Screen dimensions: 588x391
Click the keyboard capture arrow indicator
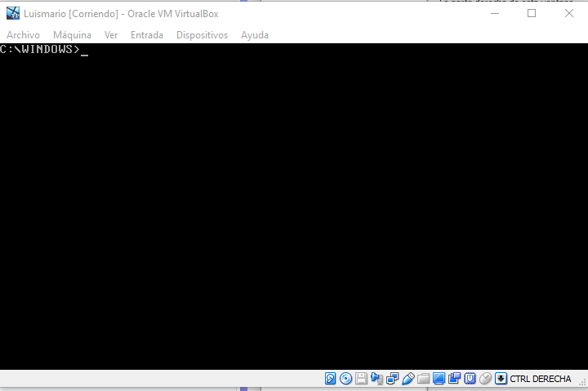[501, 379]
